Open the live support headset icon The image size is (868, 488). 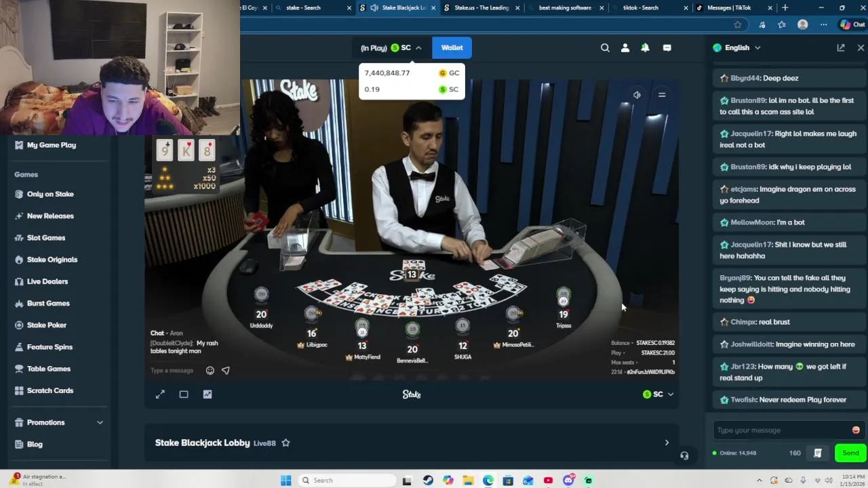point(684,455)
